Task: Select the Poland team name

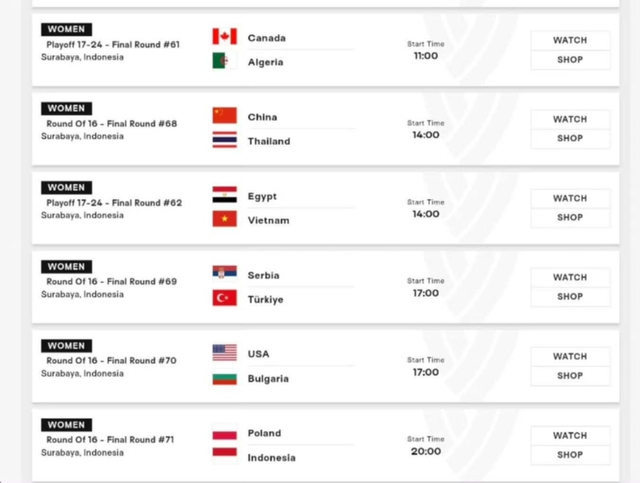Action: [264, 433]
